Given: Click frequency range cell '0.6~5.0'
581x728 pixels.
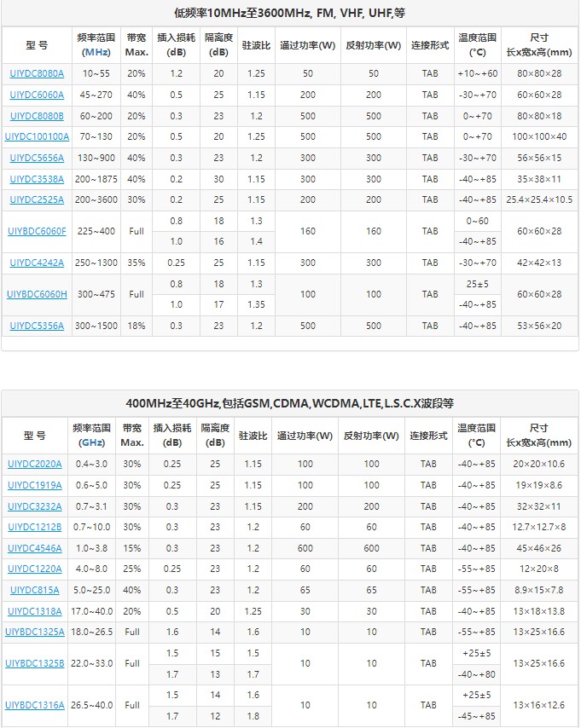Looking at the screenshot, I should tap(91, 485).
